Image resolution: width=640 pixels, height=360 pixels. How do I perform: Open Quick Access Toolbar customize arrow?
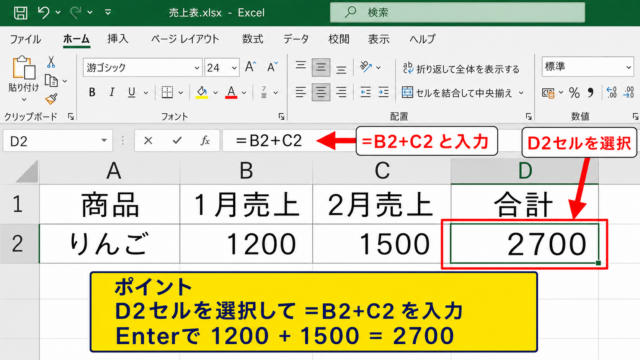pyautogui.click(x=108, y=12)
